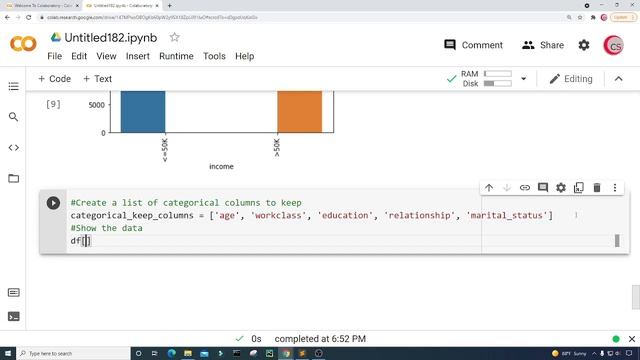Mirror cell in a tab
The height and width of the screenshot is (360, 640).
[579, 188]
